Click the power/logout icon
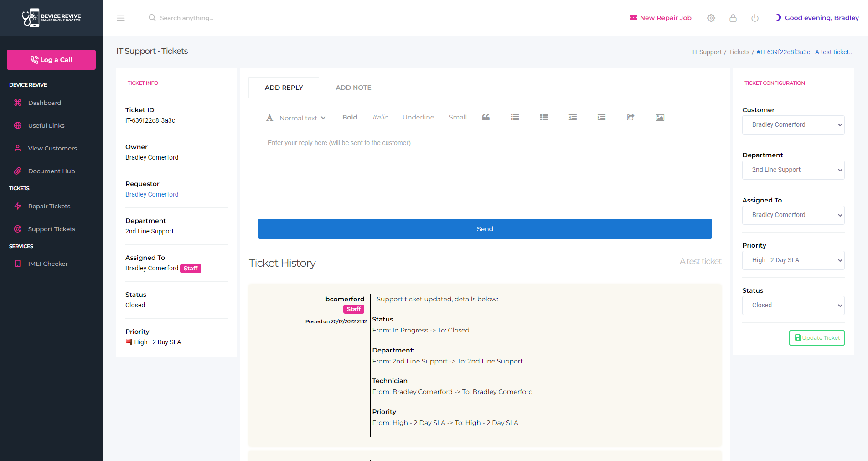This screenshot has width=868, height=461. [754, 18]
